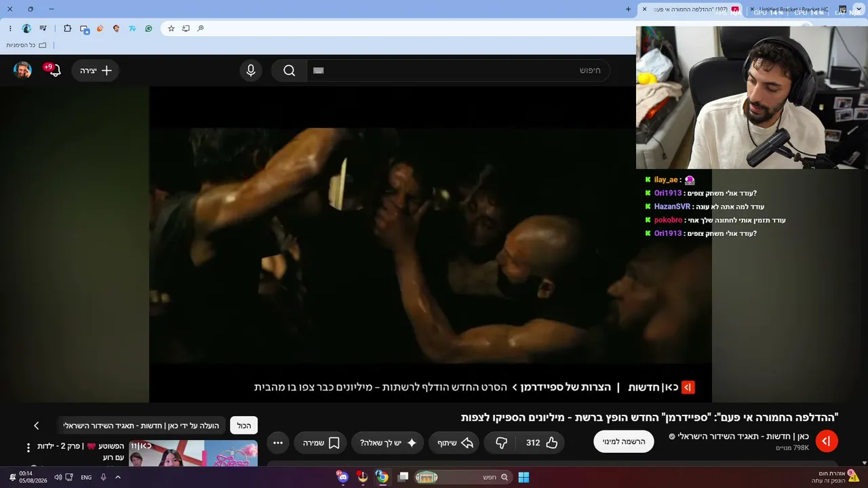
Task: Open a new browser tab
Action: click(629, 9)
